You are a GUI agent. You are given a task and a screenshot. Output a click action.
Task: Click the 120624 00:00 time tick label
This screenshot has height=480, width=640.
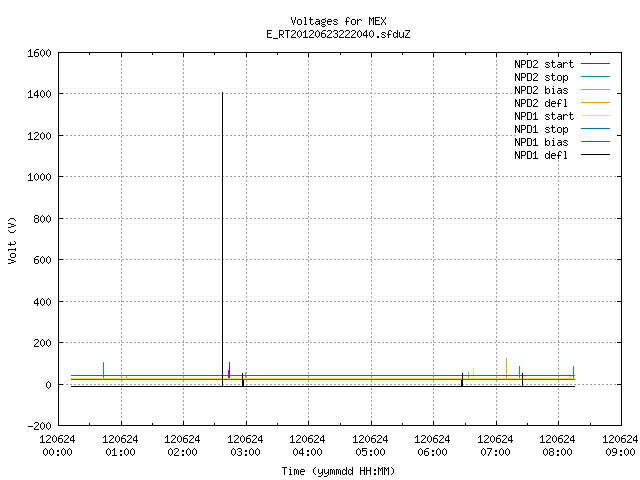click(58, 446)
